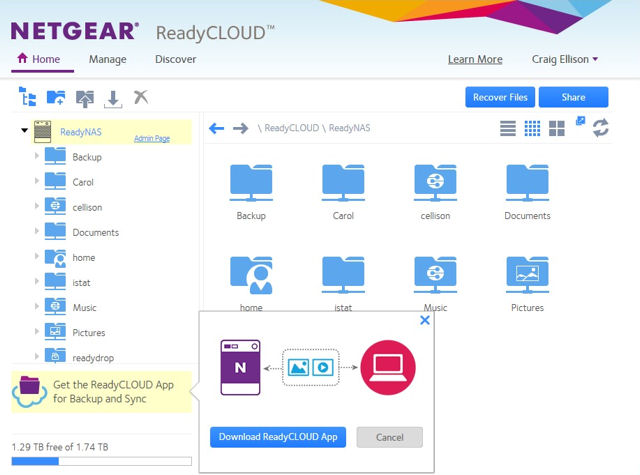Expand the istat tree node
640x475 pixels.
tap(36, 281)
